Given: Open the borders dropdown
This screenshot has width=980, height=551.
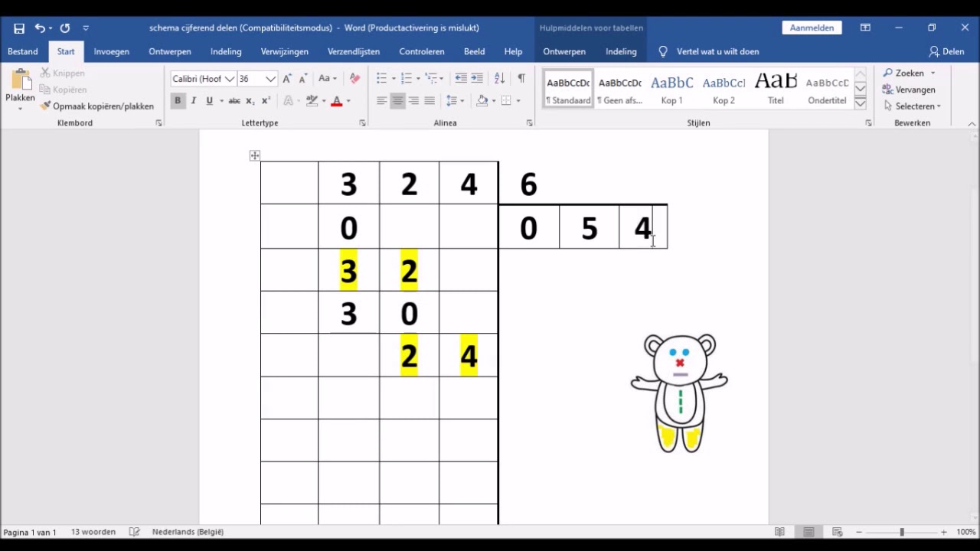Looking at the screenshot, I should [x=518, y=101].
